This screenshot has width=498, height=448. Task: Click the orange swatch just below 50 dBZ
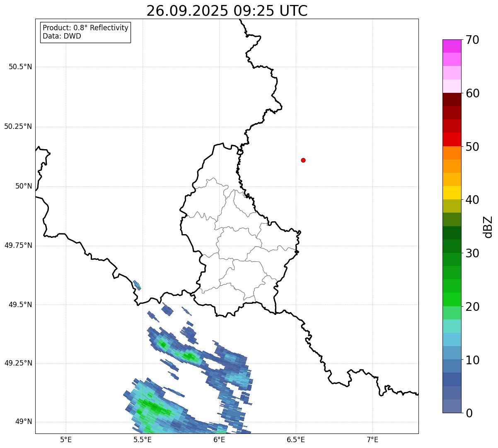click(x=452, y=153)
